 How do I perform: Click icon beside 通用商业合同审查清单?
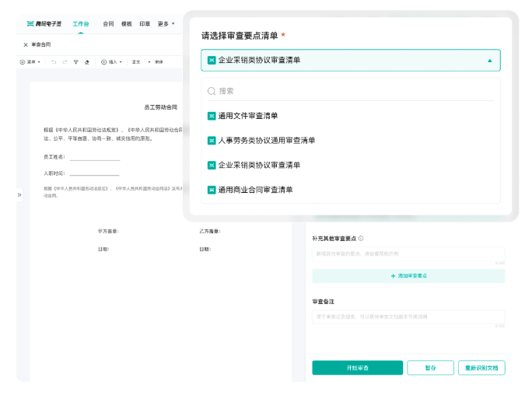click(x=212, y=190)
